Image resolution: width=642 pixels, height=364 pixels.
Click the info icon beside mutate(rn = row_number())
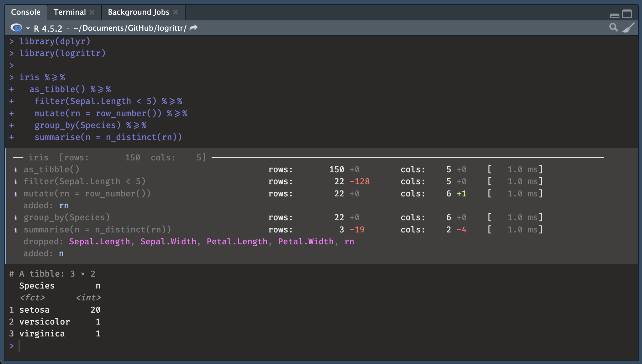(x=16, y=194)
